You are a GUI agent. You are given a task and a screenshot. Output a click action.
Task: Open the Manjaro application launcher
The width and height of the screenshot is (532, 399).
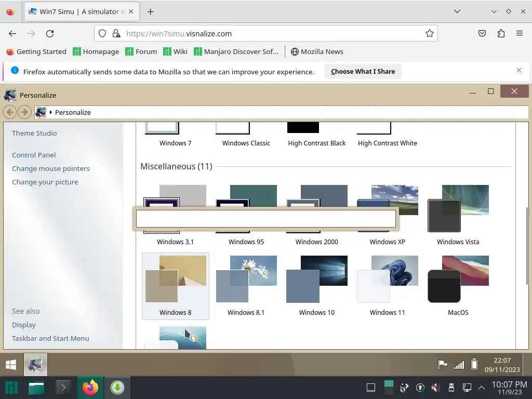point(11,388)
